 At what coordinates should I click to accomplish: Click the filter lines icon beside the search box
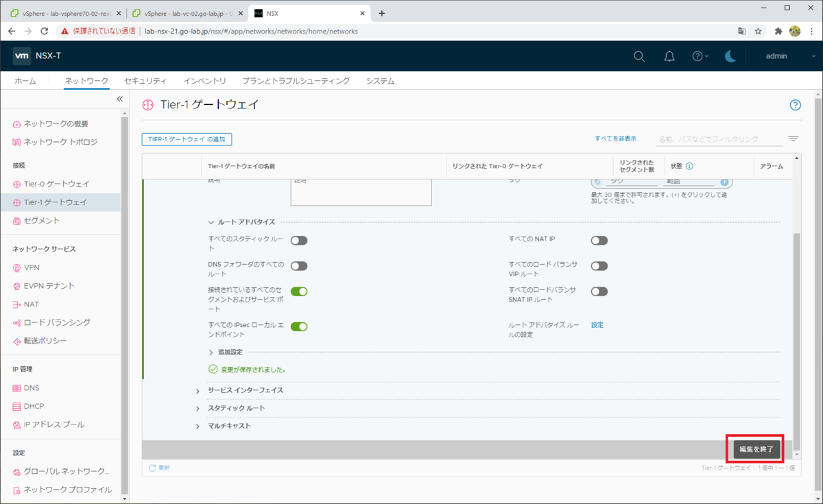tap(794, 139)
